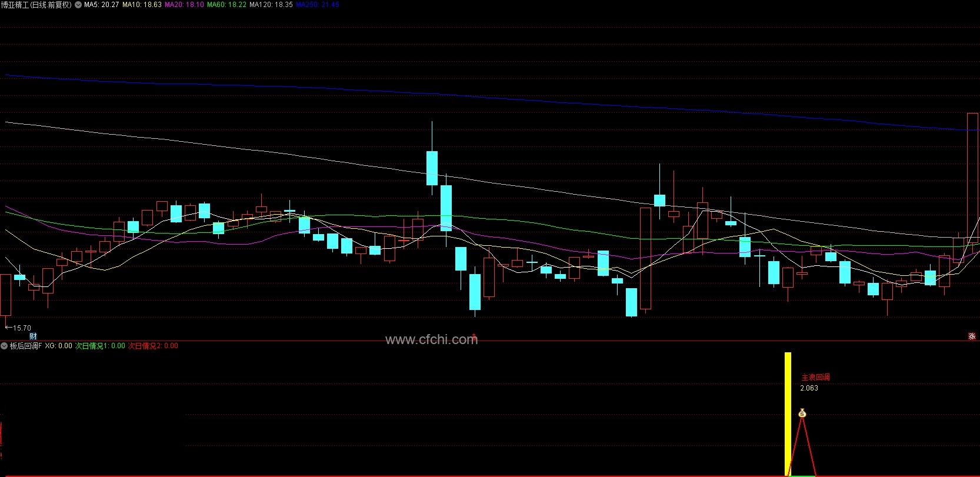Image resolution: width=980 pixels, height=477 pixels.
Task: Open the 板后回调F indicator dropdown arrow
Action: pos(4,346)
